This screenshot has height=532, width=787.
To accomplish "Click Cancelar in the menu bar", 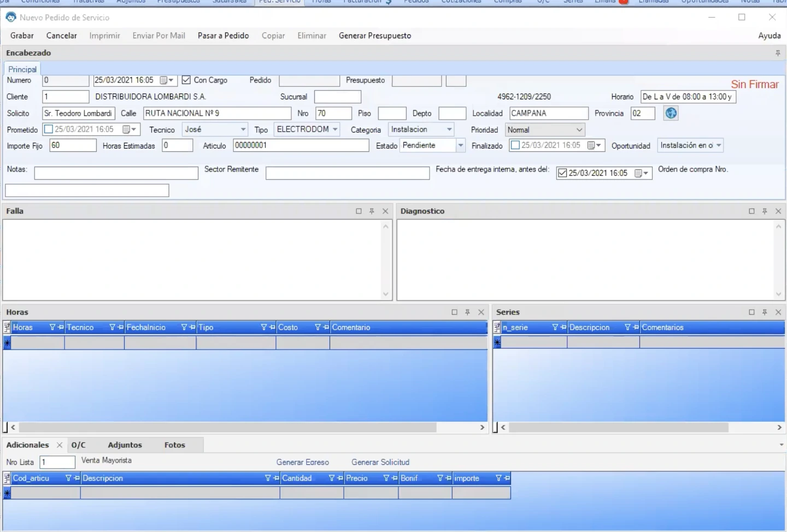I will 62,36.
